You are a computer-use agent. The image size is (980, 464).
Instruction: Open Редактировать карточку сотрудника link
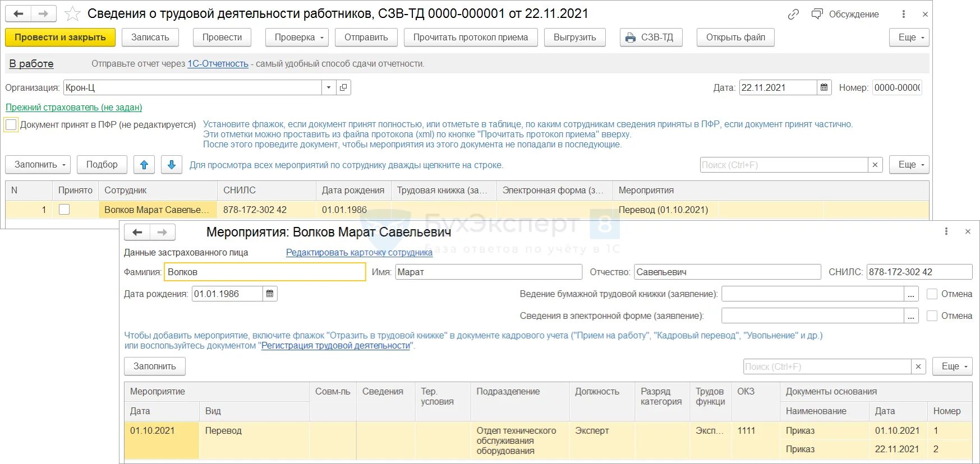[359, 252]
